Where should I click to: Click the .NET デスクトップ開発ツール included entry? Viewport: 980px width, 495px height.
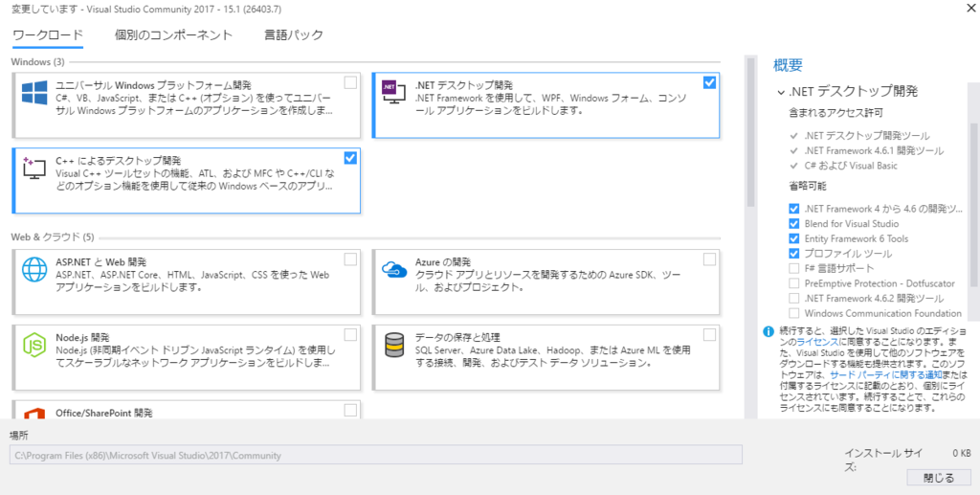point(867,136)
